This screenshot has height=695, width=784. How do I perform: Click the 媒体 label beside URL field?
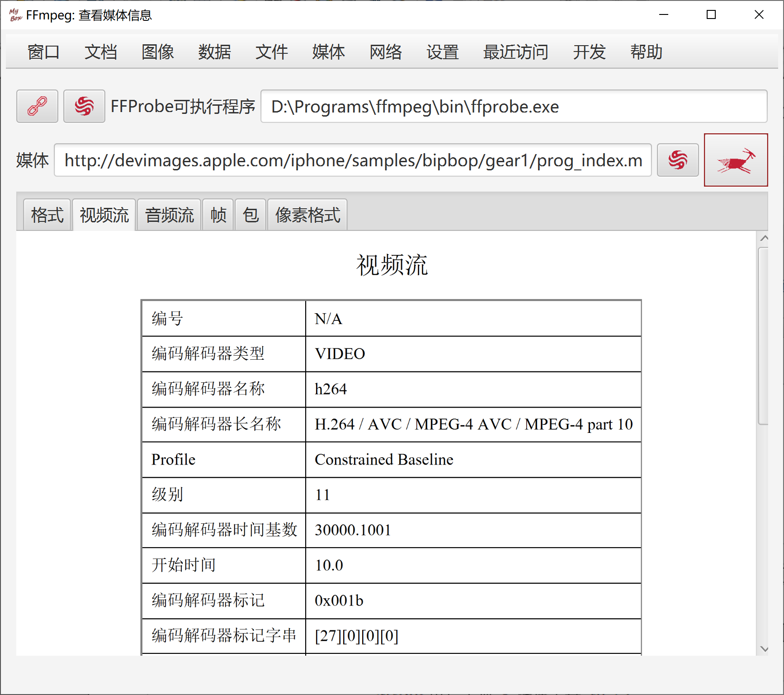coord(33,160)
